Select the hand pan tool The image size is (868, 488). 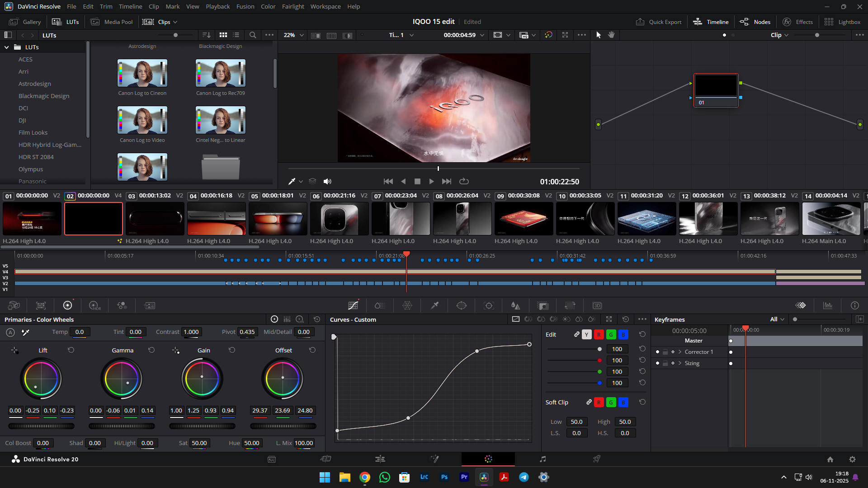(611, 35)
